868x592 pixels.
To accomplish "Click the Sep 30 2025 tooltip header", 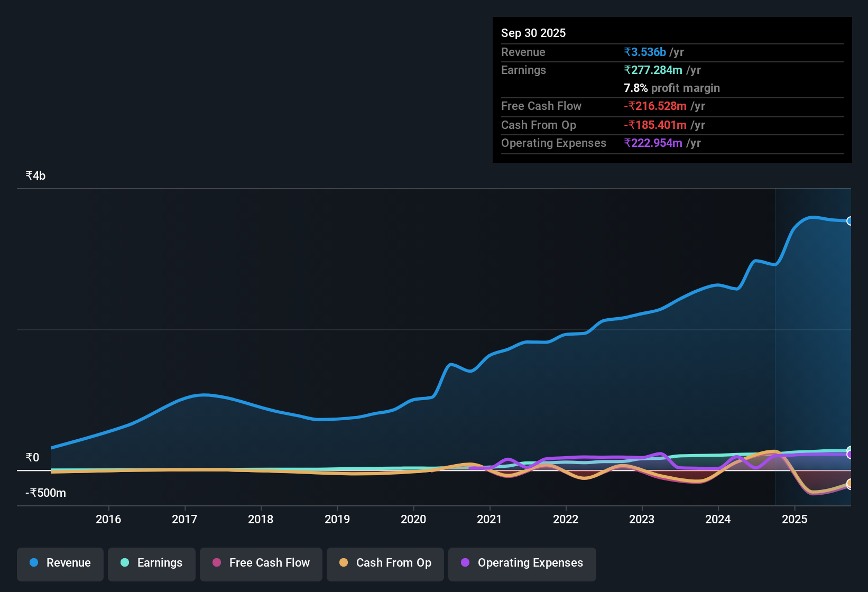I will pyautogui.click(x=533, y=33).
